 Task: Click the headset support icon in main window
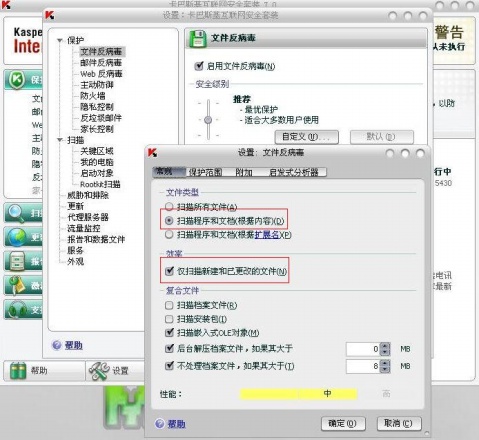click(x=18, y=310)
